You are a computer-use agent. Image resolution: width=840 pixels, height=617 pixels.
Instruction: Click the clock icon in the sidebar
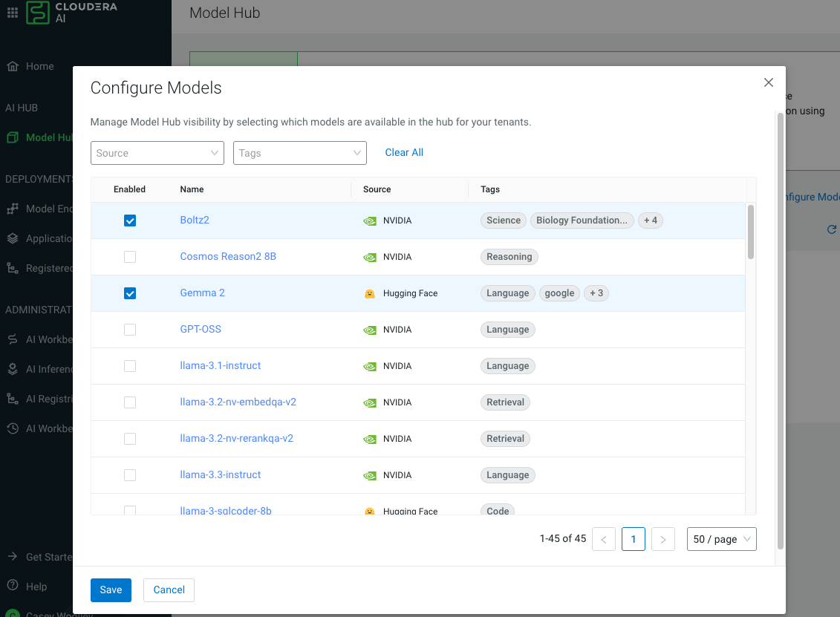pyautogui.click(x=13, y=428)
